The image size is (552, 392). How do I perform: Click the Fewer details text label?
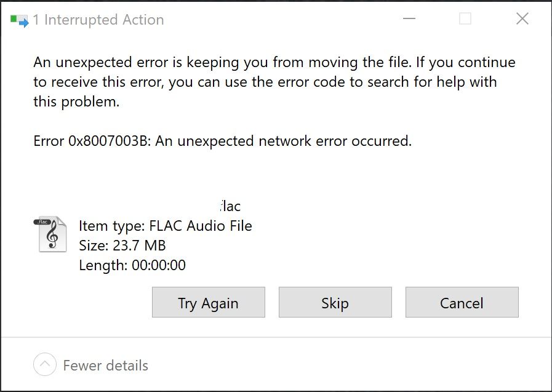click(x=105, y=365)
